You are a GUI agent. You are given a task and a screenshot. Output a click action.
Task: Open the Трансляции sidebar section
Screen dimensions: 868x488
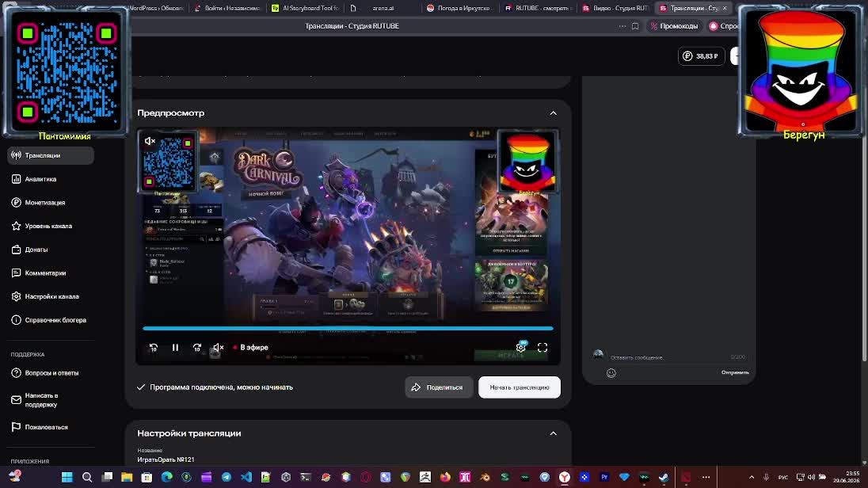pyautogui.click(x=51, y=155)
